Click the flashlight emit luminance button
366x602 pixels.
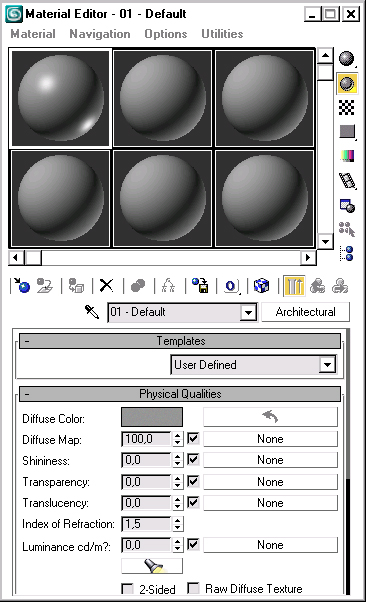tap(152, 566)
